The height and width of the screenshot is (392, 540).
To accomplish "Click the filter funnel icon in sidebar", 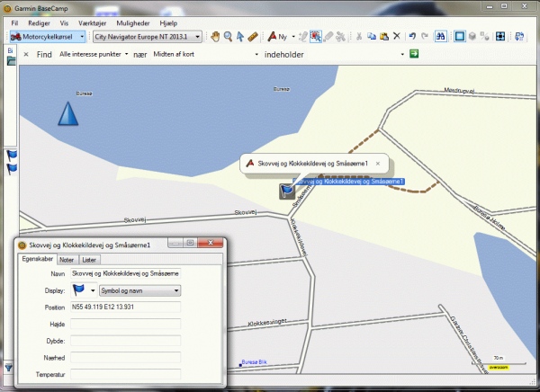I will [9, 368].
